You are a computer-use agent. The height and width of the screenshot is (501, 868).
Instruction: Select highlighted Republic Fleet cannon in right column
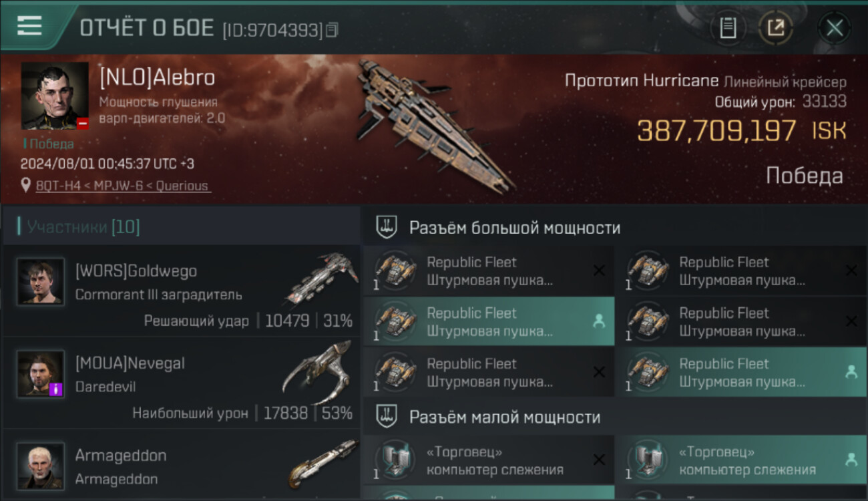(741, 372)
